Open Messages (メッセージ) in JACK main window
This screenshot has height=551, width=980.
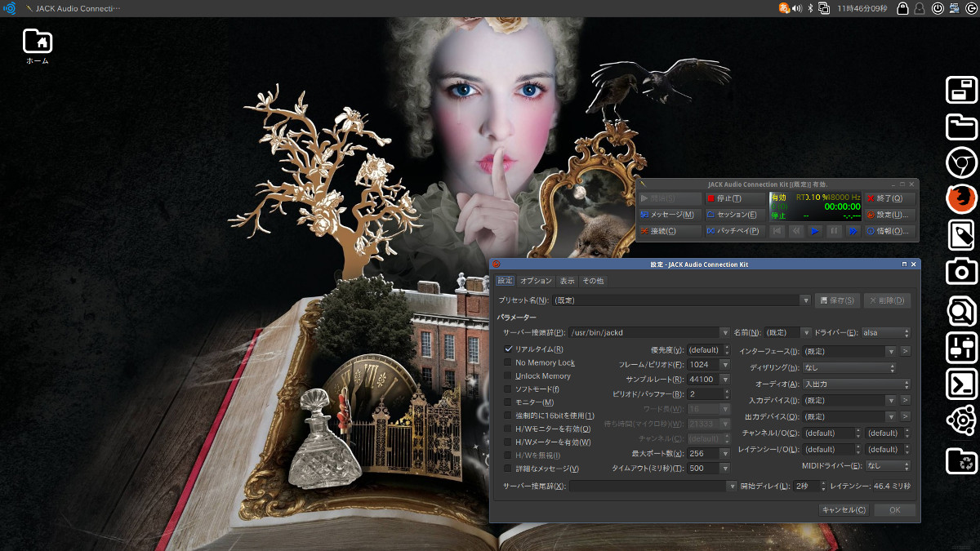coord(670,215)
